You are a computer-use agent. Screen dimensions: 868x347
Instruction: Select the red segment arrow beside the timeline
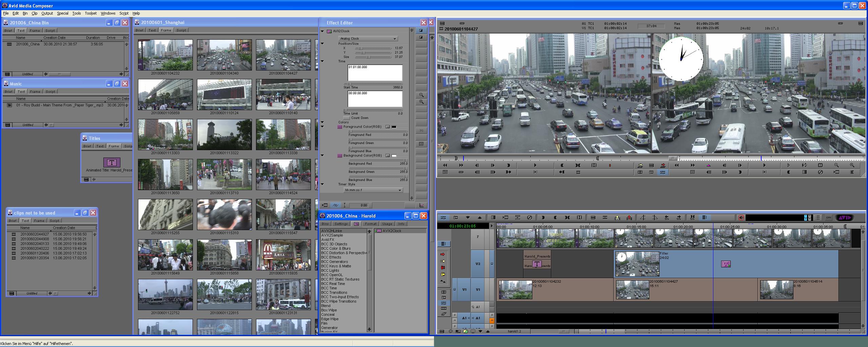(442, 254)
